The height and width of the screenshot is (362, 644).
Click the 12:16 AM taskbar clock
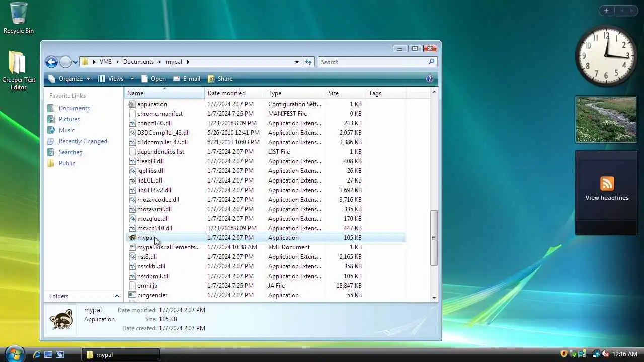tap(625, 354)
